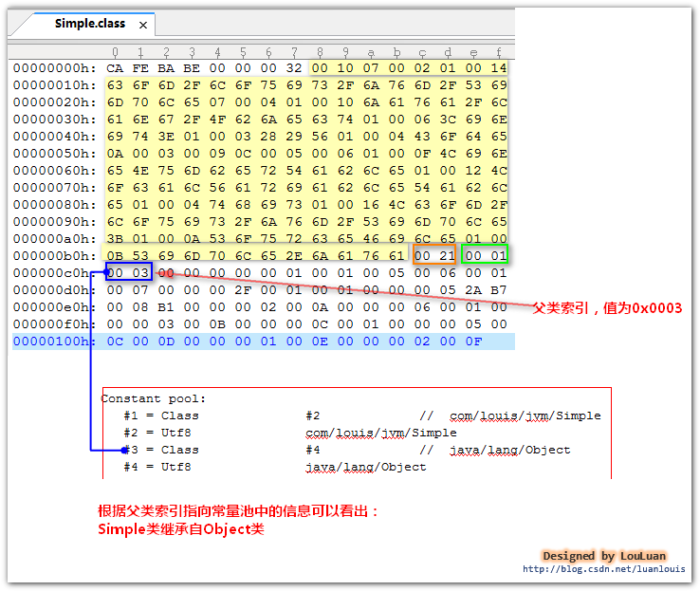Click byte BA in the first row
Image resolution: width=700 pixels, height=591 pixels.
(166, 68)
